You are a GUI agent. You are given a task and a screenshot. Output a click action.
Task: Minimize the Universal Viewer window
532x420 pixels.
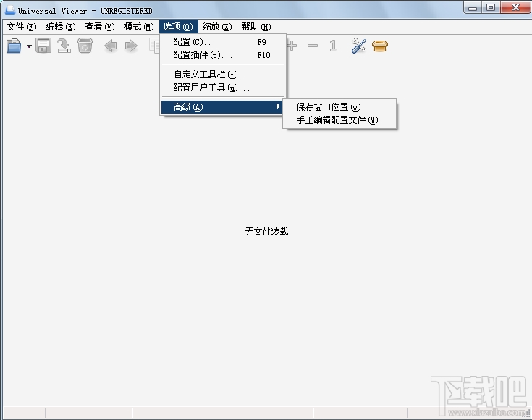tap(473, 7)
